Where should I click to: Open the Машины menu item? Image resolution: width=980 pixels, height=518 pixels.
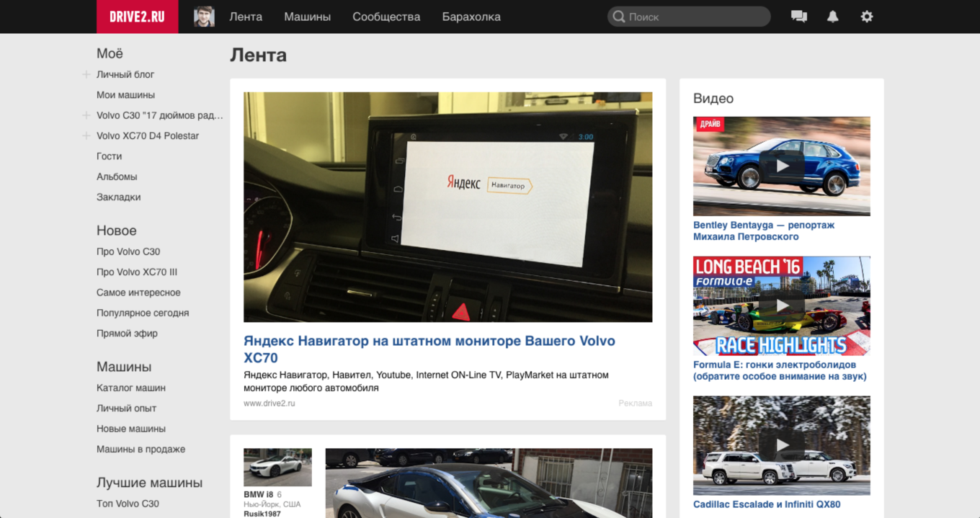click(308, 17)
